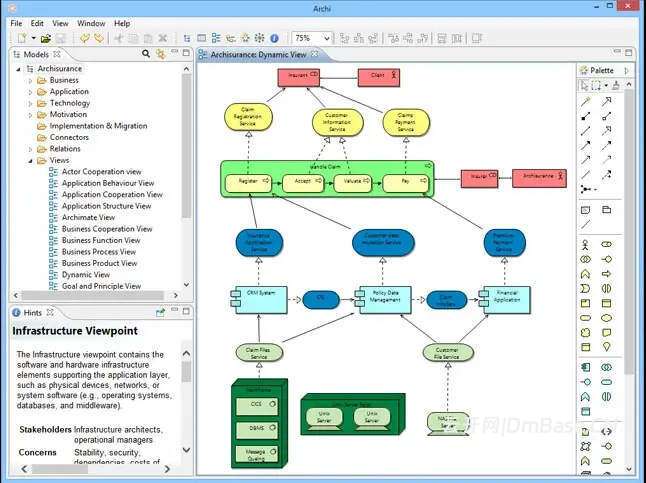Close the Hints panel tab
The image size is (646, 483).
(50, 312)
